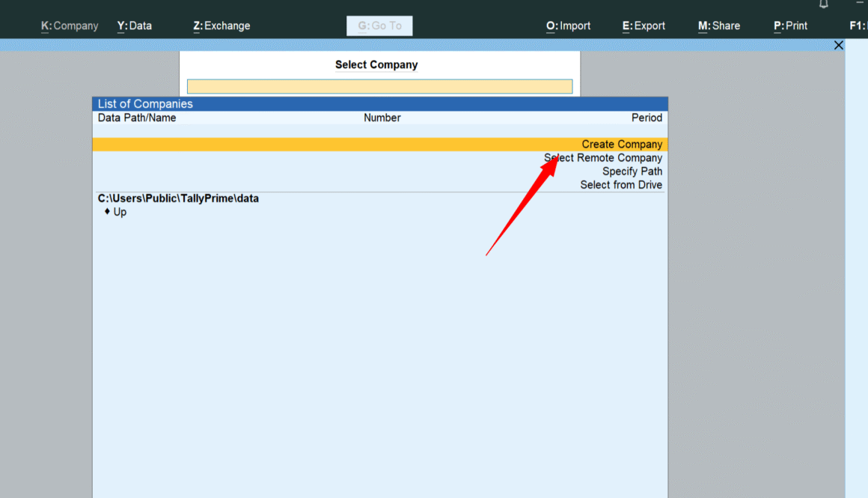Click the Data Path/Name column header

tap(137, 118)
